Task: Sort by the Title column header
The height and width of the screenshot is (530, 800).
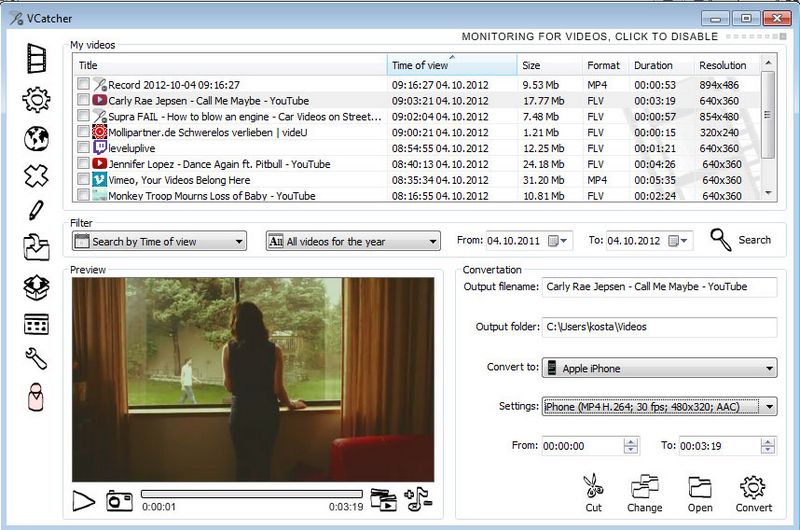Action: click(230, 65)
